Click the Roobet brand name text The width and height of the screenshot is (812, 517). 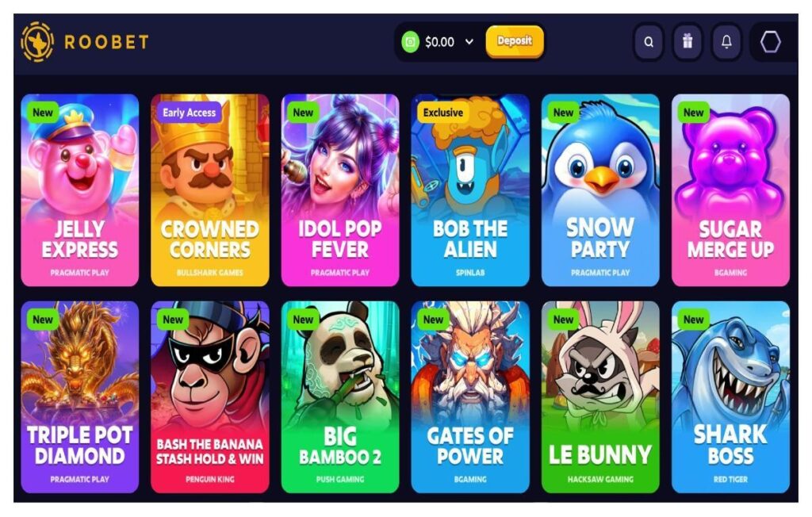(x=106, y=42)
